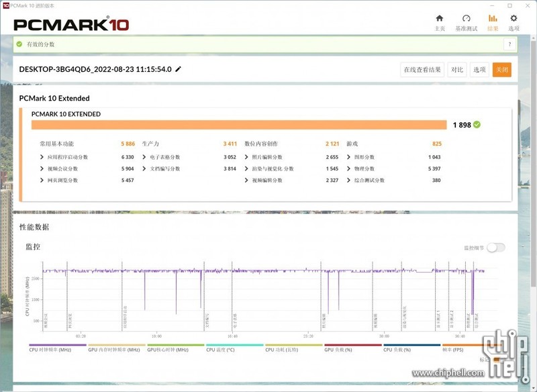
Task: Click the PCMARK 10 logo
Action: pos(71,24)
